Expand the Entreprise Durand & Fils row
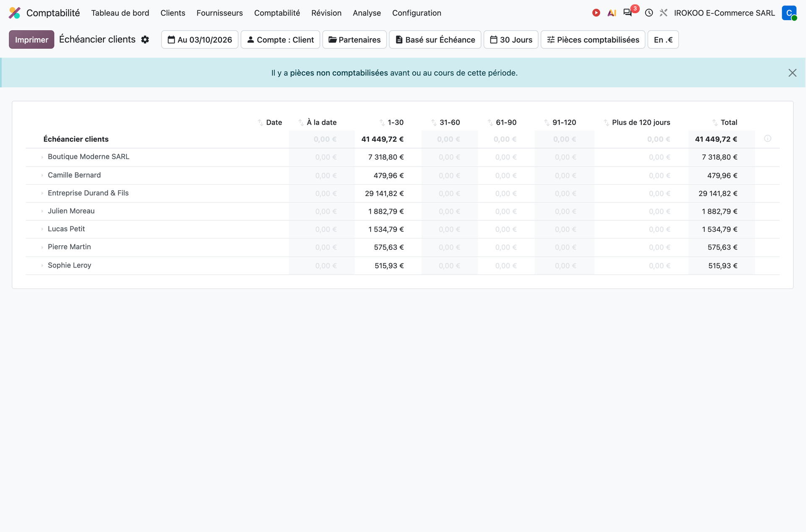This screenshot has width=806, height=532. click(x=42, y=193)
